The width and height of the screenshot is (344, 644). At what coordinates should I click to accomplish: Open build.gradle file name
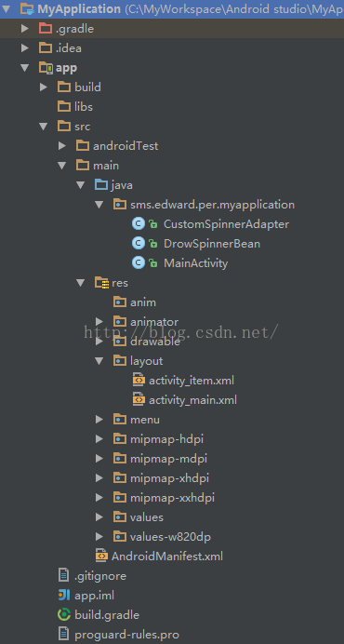pos(107,615)
